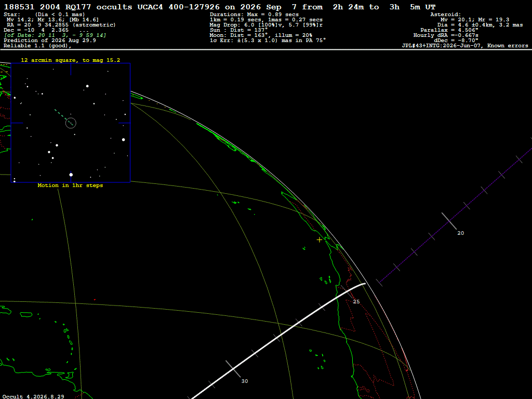This screenshot has width=532, height=399.
Task: Click the tick mark labeled 20
Action: pyautogui.click(x=449, y=221)
